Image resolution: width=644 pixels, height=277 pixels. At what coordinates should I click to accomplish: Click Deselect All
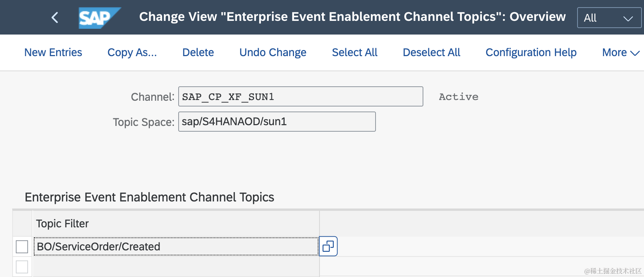coord(431,53)
